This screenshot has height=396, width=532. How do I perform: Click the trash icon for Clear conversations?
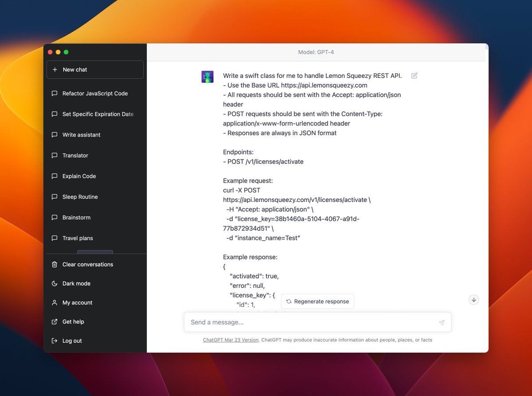click(55, 264)
